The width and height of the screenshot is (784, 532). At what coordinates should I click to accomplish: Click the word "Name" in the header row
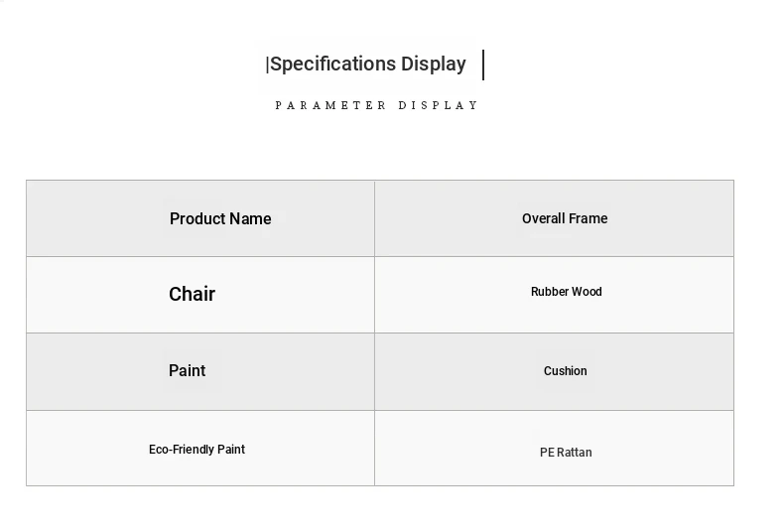click(250, 218)
